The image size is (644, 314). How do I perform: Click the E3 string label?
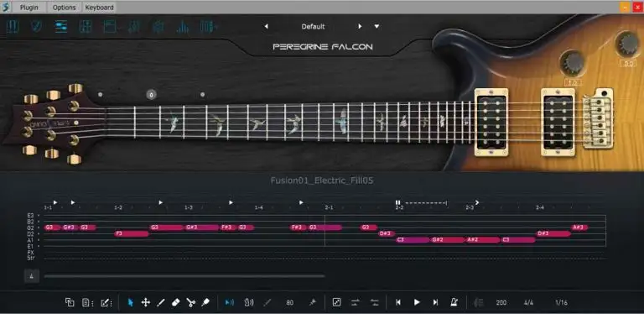click(x=31, y=216)
